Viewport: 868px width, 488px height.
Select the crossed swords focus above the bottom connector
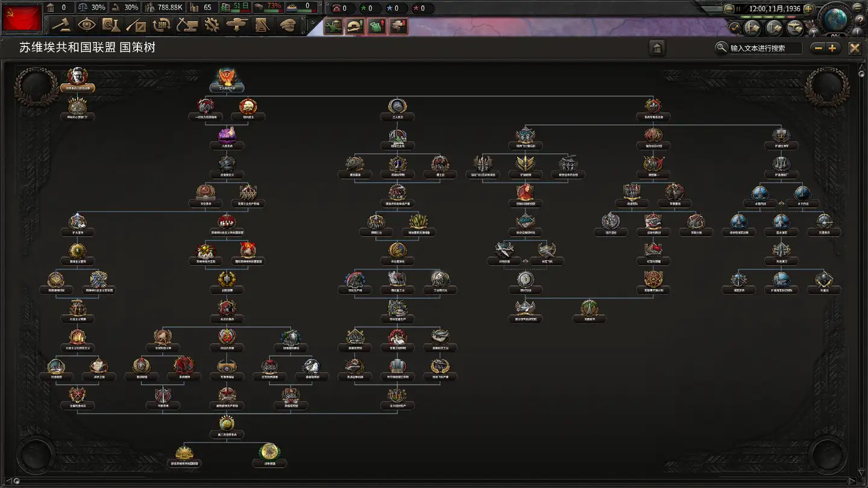point(163,395)
